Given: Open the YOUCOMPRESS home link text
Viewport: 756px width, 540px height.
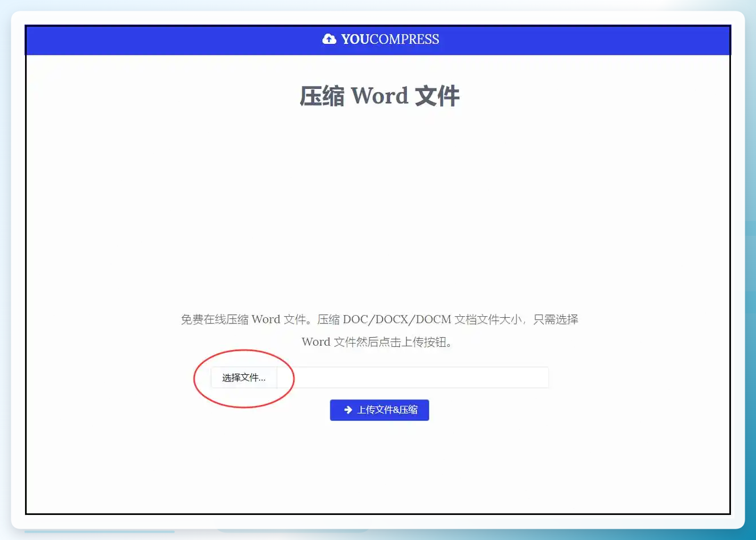Looking at the screenshot, I should [x=390, y=39].
